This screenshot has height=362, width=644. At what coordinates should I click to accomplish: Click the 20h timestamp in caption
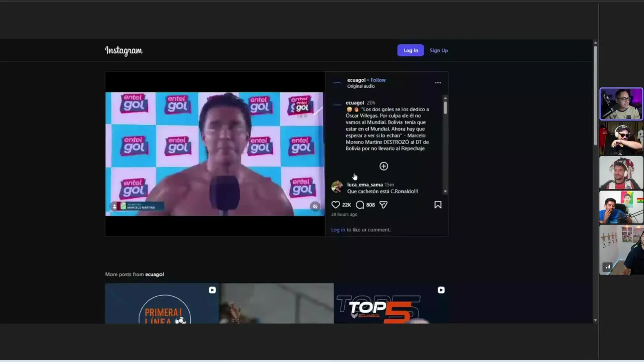(x=371, y=103)
